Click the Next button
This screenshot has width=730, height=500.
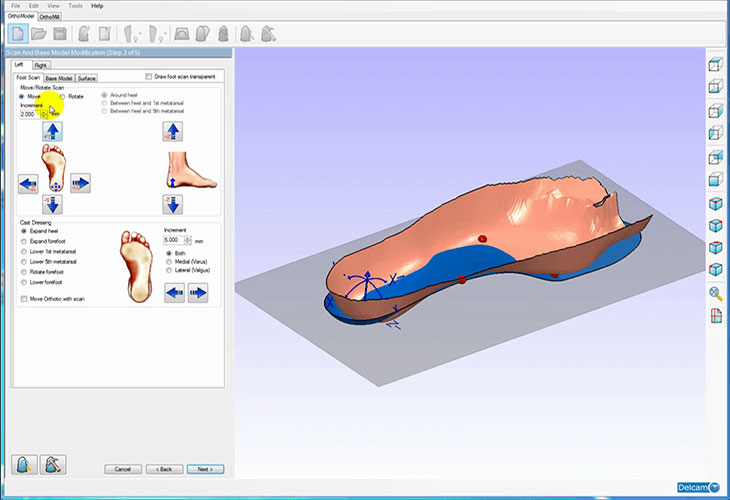coord(204,468)
